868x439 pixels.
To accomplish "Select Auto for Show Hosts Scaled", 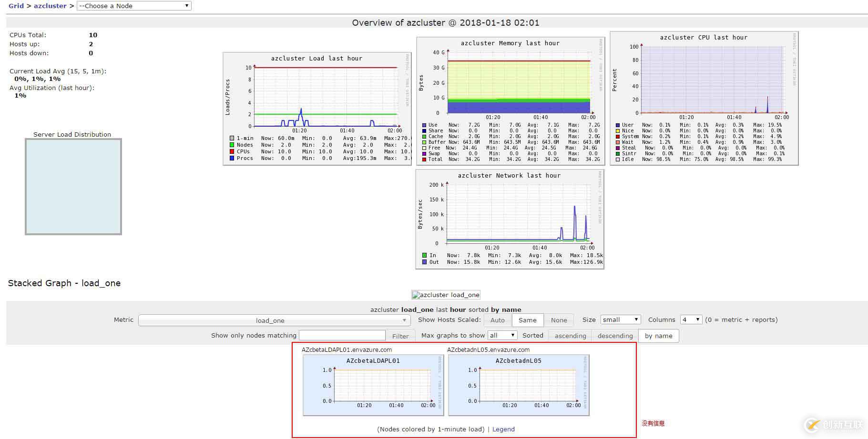I will coord(497,320).
